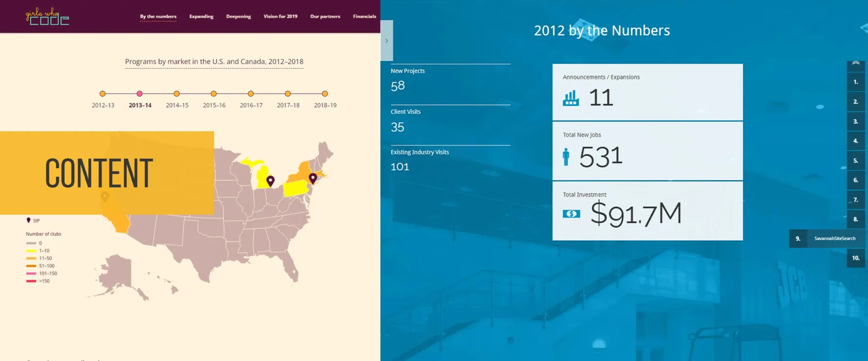The height and width of the screenshot is (361, 868).
Task: Click the yellow 1–10 clubs legend swatch
Action: pos(31,251)
